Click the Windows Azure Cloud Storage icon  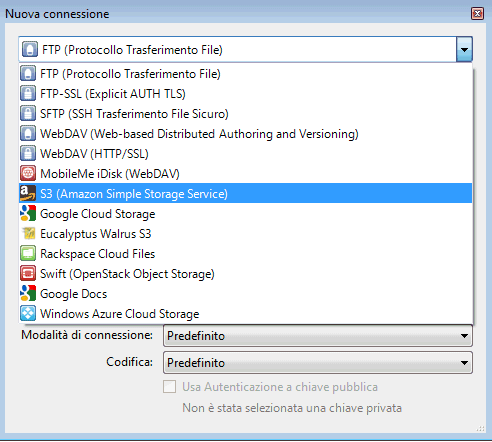click(x=28, y=313)
